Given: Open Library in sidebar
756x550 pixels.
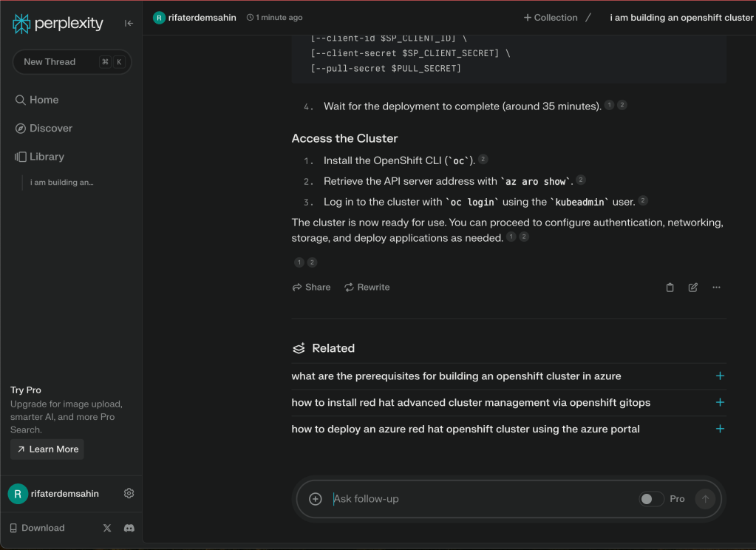Looking at the screenshot, I should 39,157.
